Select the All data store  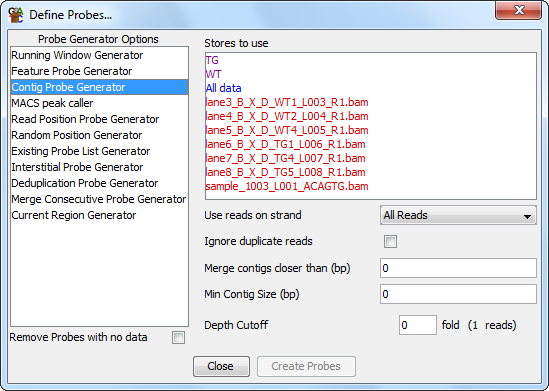tap(370, 88)
